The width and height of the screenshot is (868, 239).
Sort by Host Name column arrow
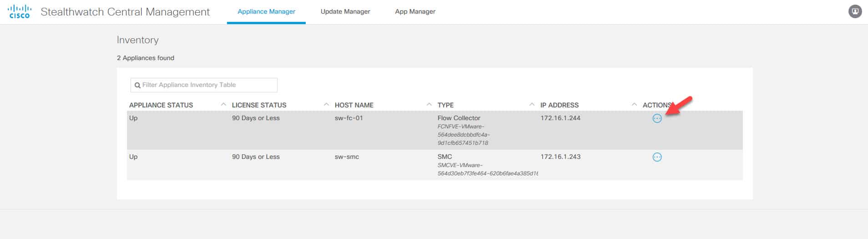point(429,105)
